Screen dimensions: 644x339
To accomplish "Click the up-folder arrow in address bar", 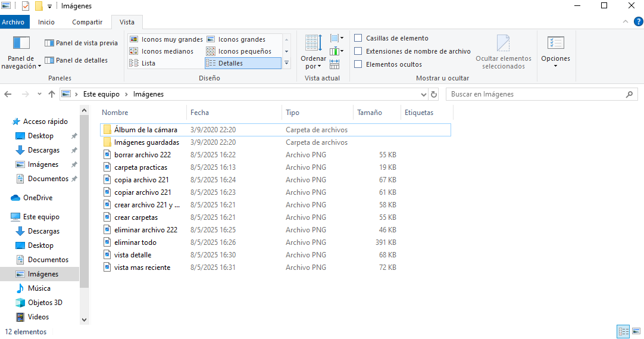I will (x=52, y=94).
